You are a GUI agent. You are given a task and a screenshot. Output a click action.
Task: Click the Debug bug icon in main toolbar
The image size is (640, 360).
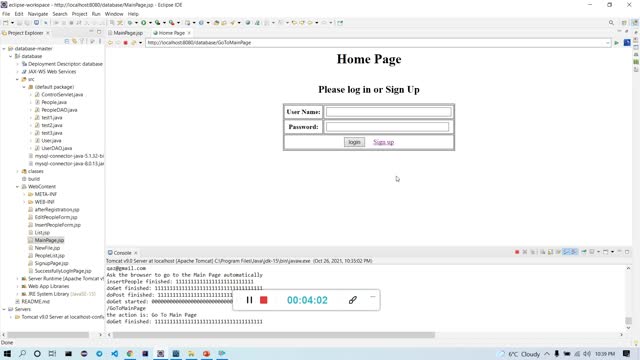tap(130, 23)
